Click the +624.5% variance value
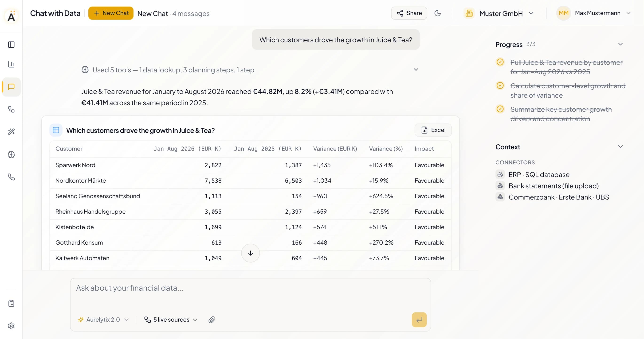 coord(381,196)
